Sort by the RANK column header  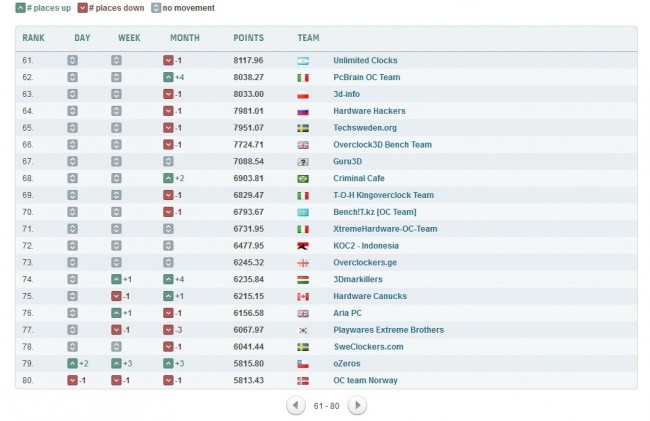(x=33, y=38)
